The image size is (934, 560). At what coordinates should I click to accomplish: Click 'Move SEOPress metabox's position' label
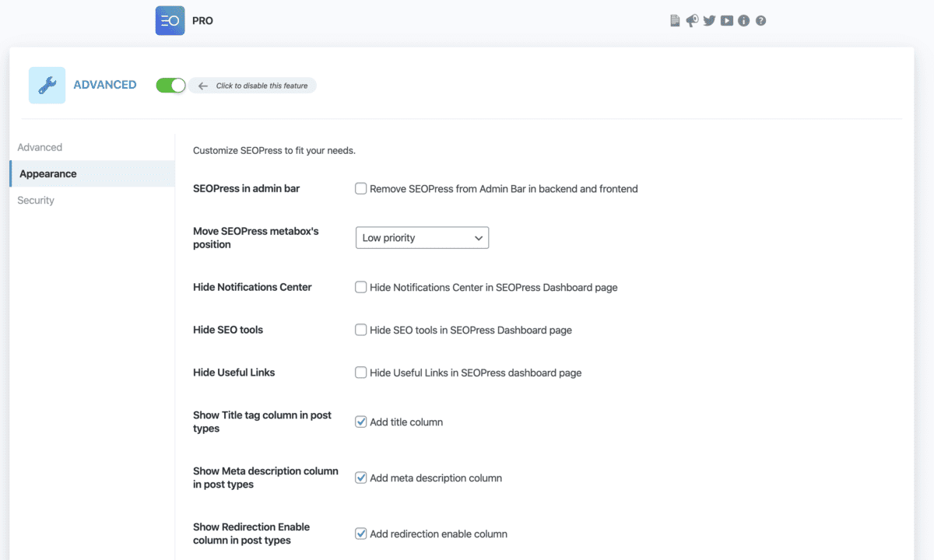point(256,238)
